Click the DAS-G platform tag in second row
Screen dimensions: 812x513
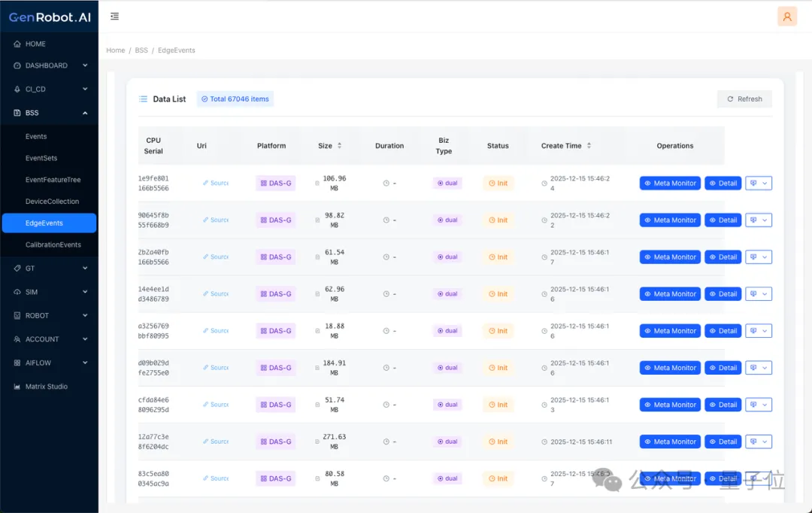click(x=275, y=220)
